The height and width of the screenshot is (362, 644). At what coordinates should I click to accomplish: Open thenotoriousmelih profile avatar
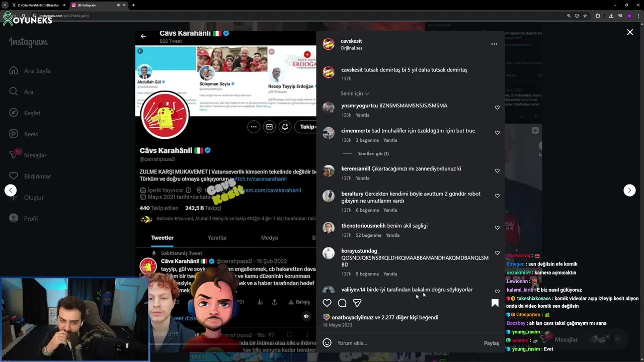point(329,228)
